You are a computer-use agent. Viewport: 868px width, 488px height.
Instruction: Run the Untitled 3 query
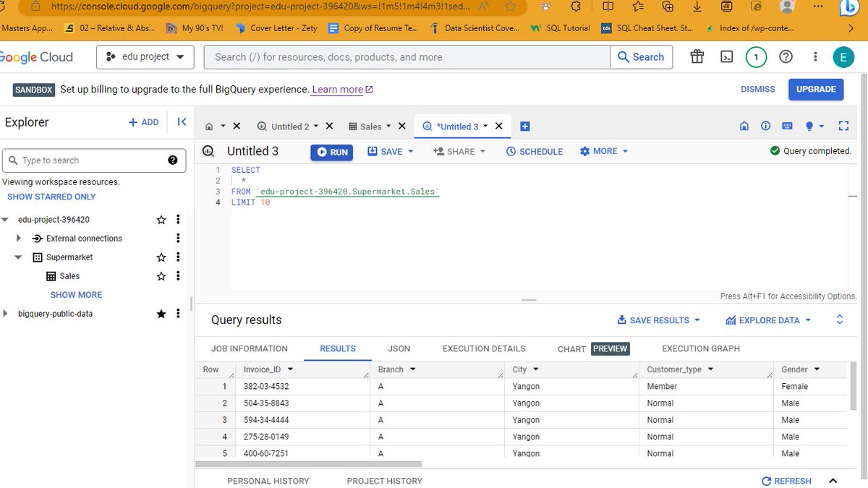[331, 151]
